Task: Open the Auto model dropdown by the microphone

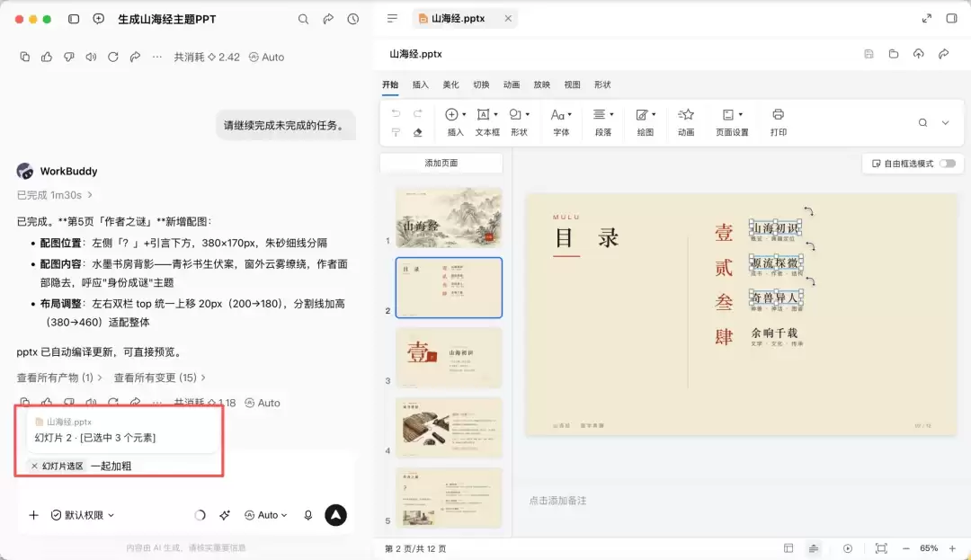Action: (265, 515)
